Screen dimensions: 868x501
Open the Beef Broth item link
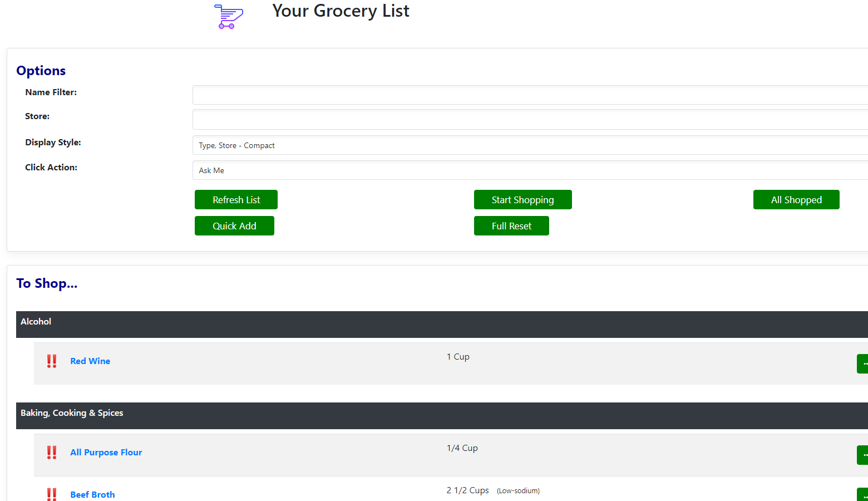click(x=92, y=494)
